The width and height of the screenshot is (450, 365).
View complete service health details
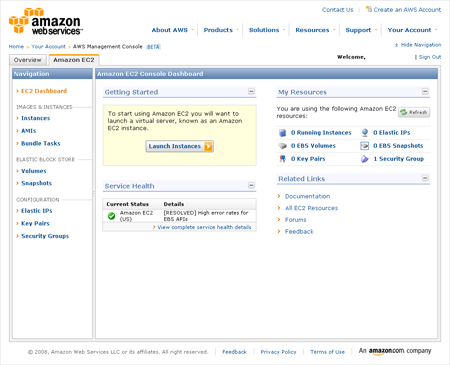click(x=204, y=227)
